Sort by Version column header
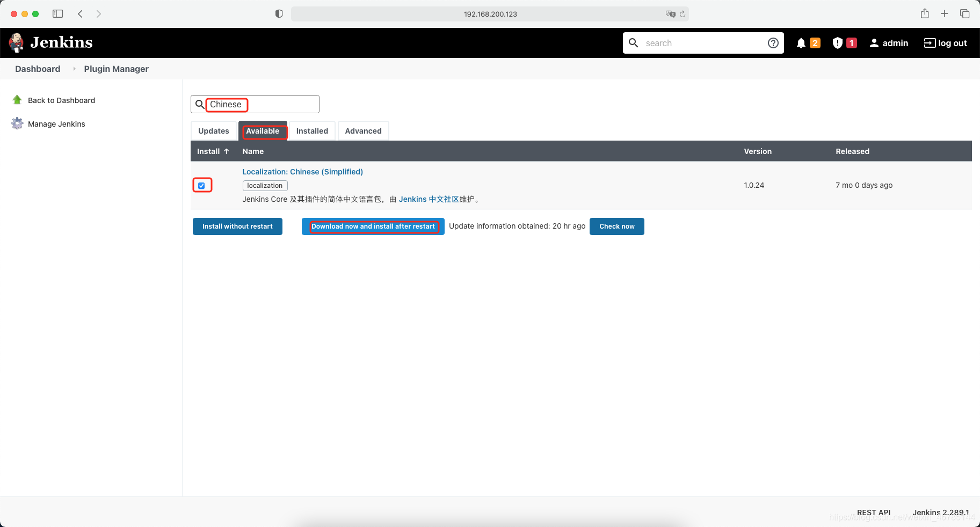Screen dimensions: 980x527 (x=758, y=151)
